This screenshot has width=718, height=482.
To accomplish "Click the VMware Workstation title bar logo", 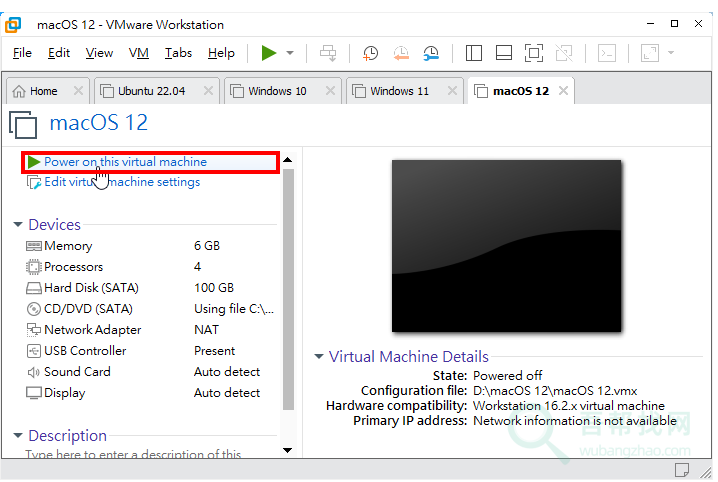I will [x=13, y=25].
